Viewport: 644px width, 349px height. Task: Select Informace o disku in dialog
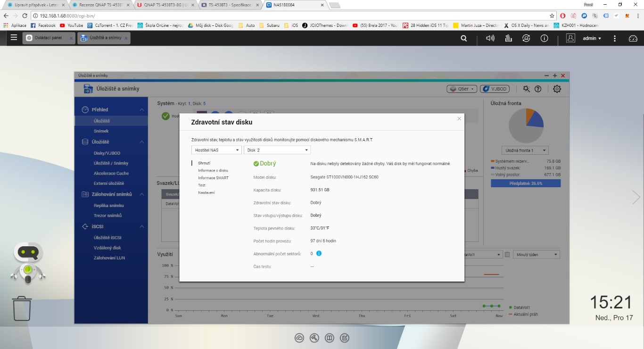[x=213, y=170]
